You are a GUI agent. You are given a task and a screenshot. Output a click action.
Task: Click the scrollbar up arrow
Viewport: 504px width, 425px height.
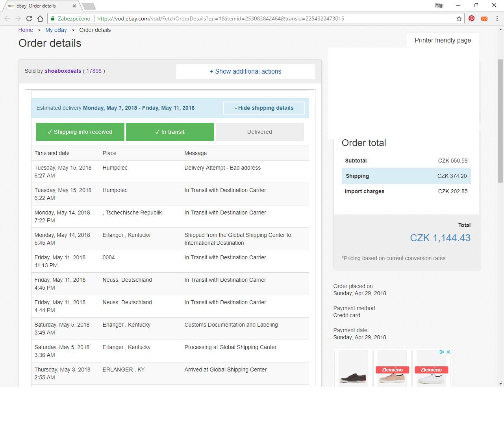[500, 30]
